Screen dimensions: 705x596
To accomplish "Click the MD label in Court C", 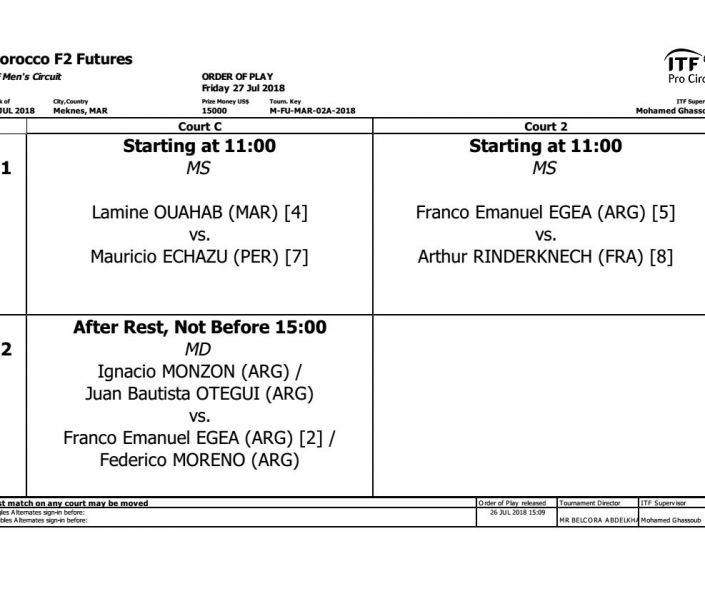I will click(198, 349).
